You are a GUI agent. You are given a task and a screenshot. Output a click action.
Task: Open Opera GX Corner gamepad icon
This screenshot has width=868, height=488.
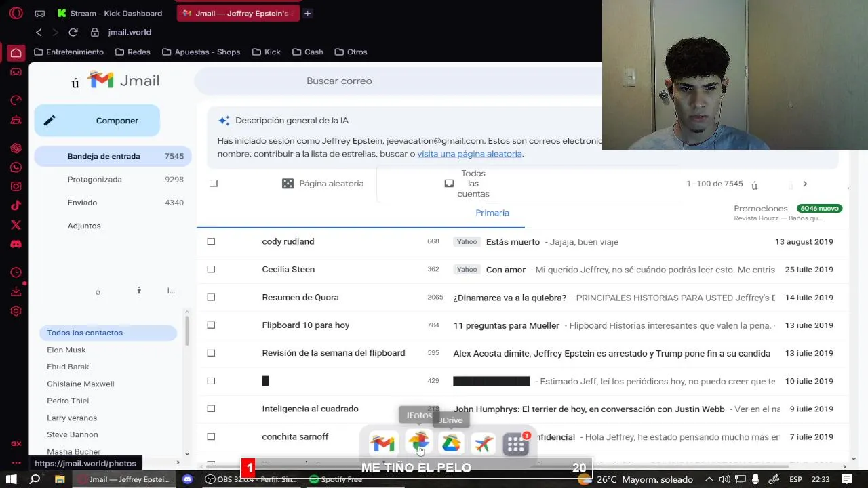click(16, 72)
